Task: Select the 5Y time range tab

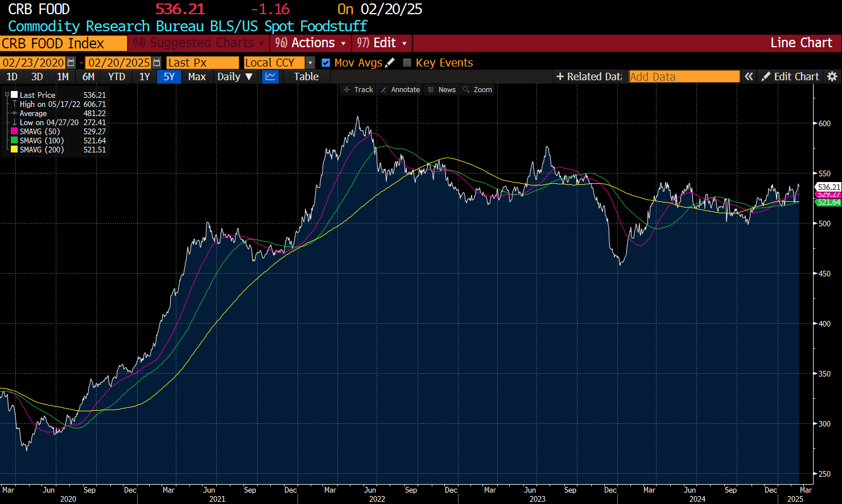Action: (169, 77)
